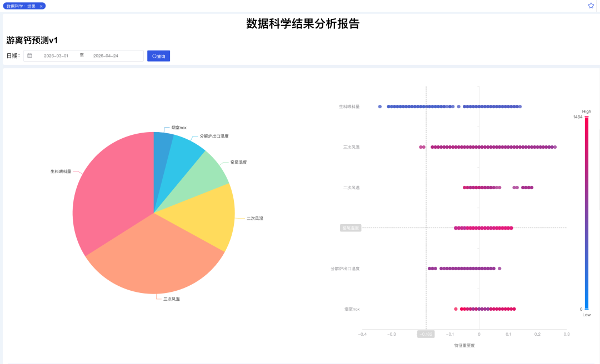Image resolution: width=600 pixels, height=364 pixels.
Task: Click the 二次风温 pie label
Action: click(x=255, y=218)
